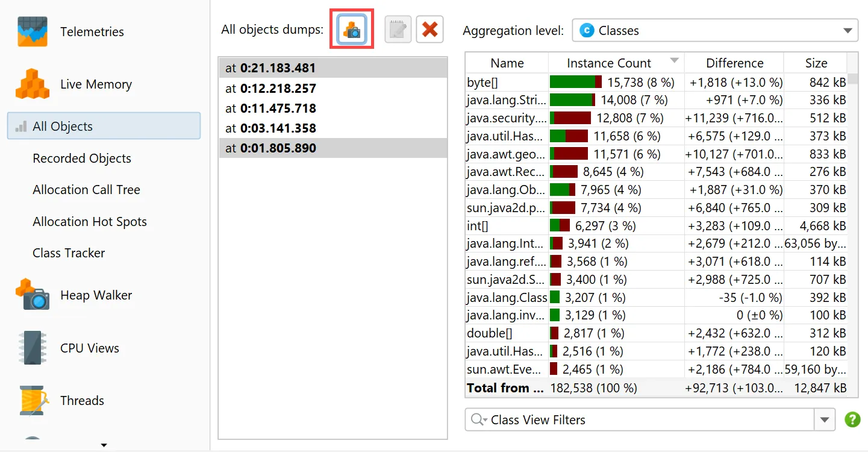Viewport: 868px width, 452px height.
Task: Open the Aggregation level Classes dropdown
Action: (715, 31)
